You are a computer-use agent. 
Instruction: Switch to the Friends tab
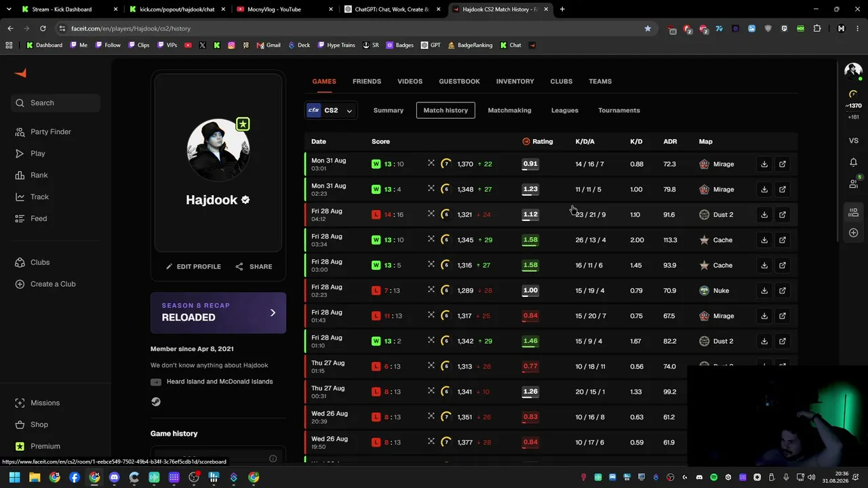pyautogui.click(x=367, y=81)
